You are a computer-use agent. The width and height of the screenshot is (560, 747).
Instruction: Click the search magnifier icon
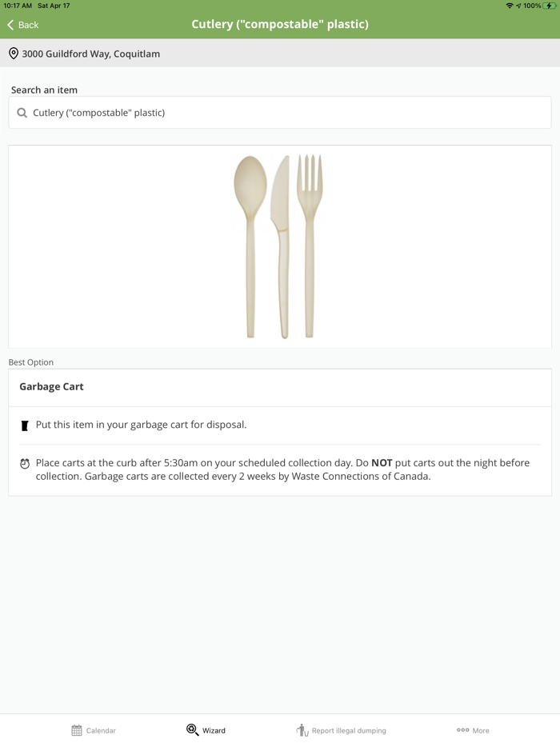(x=22, y=113)
